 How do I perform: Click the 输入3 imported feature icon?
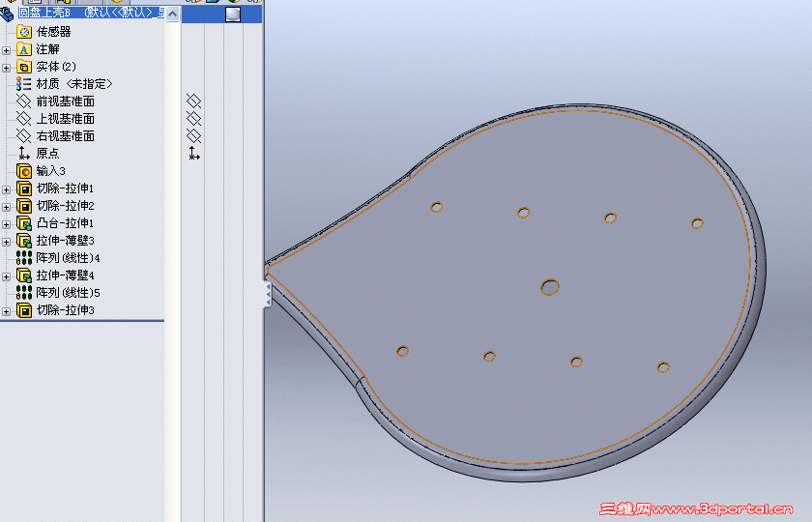[24, 171]
